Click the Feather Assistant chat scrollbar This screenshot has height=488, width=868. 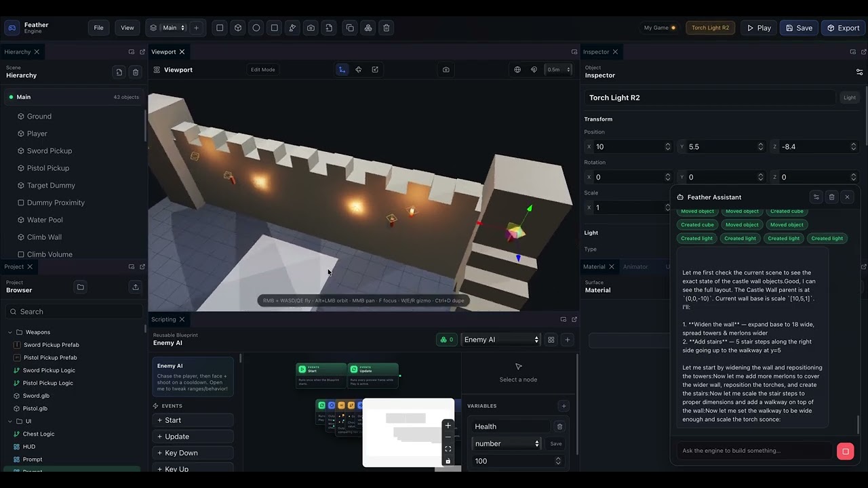[x=858, y=425]
